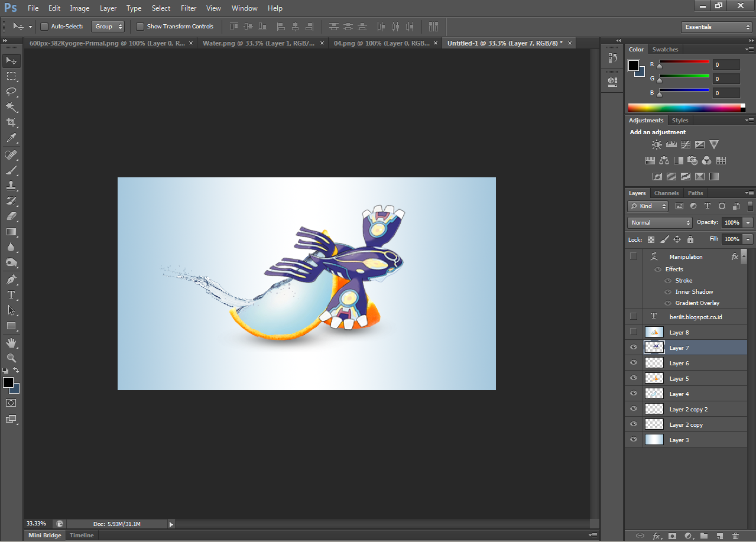Open the Timeline panel tab

pyautogui.click(x=82, y=535)
